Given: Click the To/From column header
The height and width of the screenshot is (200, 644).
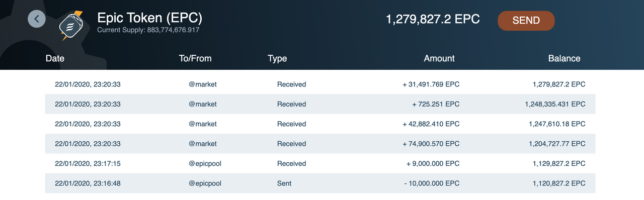Looking at the screenshot, I should [195, 58].
